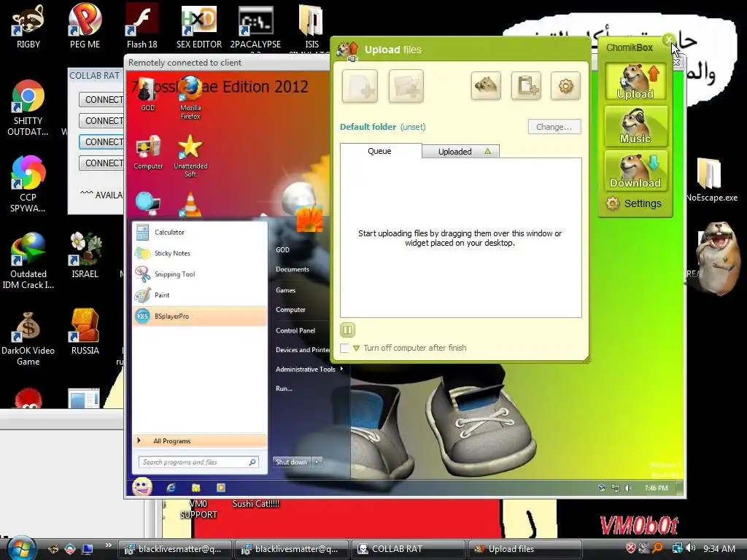
Task: Open the Chrome shortcut on host desktop
Action: tap(28, 108)
